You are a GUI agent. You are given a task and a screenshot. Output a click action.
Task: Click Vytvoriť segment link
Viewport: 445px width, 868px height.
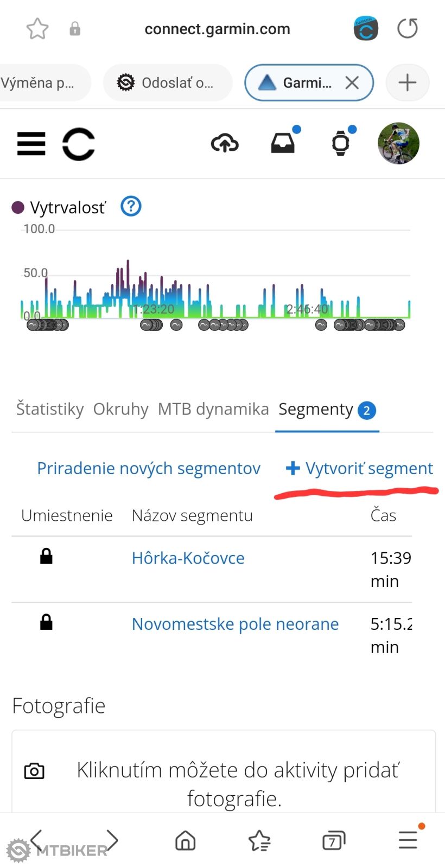click(360, 468)
